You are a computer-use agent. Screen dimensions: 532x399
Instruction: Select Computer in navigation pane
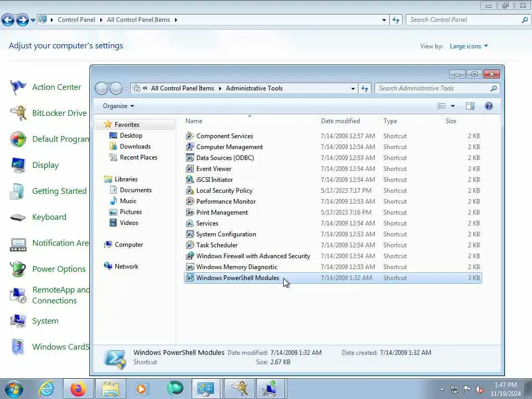tap(129, 245)
